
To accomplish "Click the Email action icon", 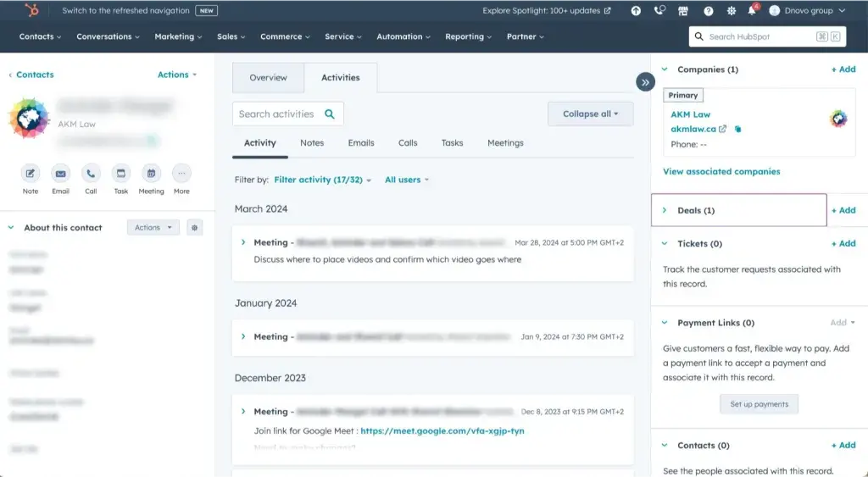I will click(x=60, y=174).
